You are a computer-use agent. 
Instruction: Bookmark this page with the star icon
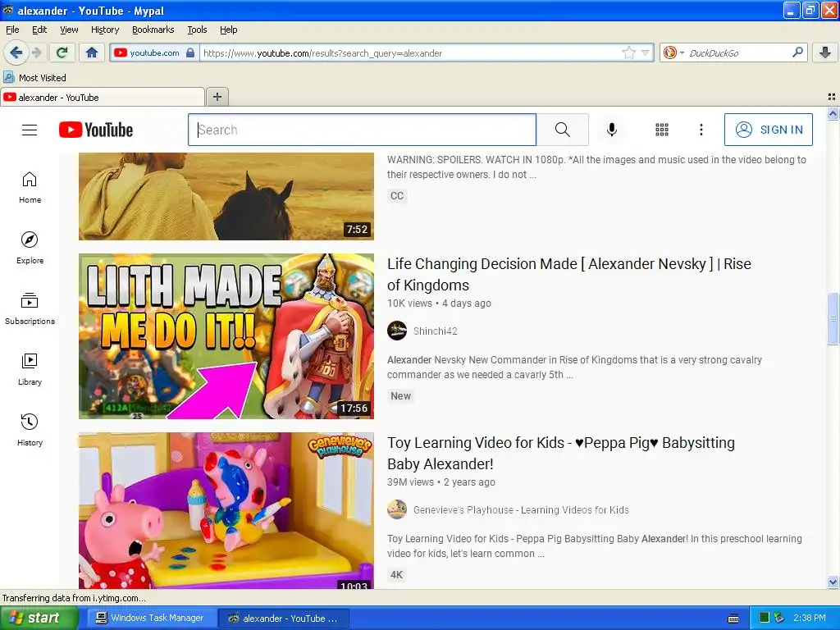click(628, 52)
